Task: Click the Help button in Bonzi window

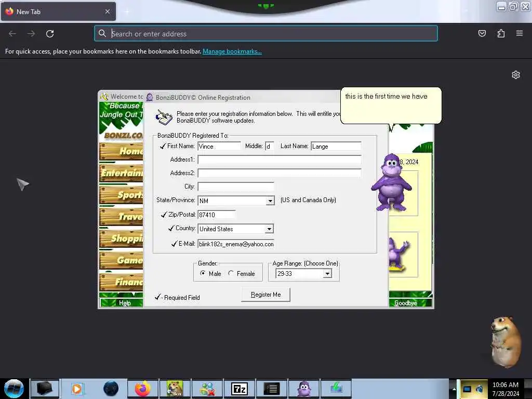Action: (x=122, y=303)
